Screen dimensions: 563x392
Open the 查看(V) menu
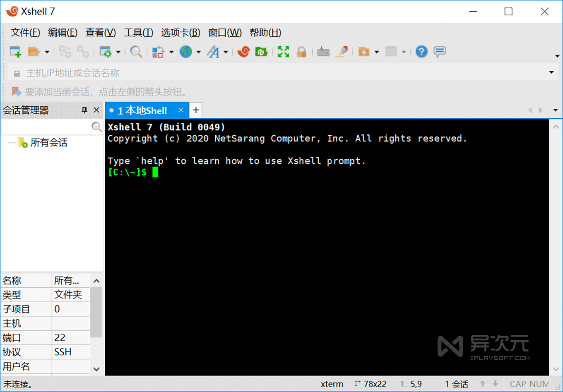point(100,33)
